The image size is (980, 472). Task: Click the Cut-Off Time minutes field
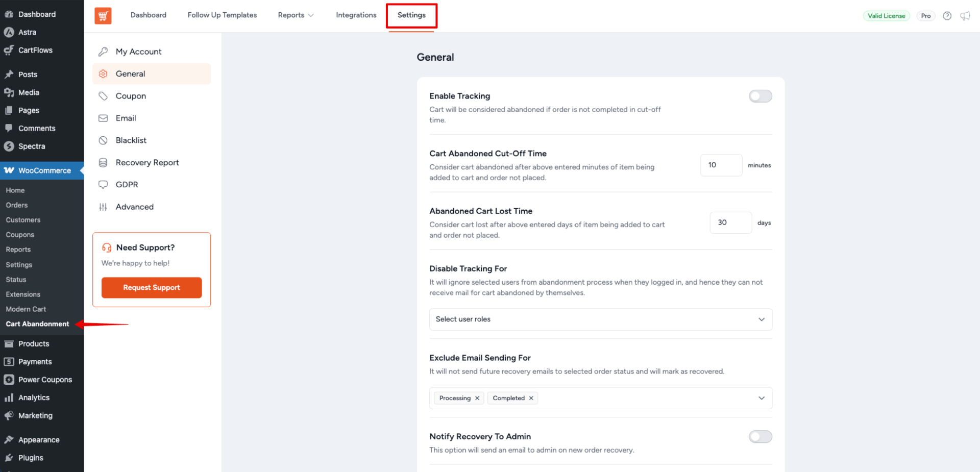[x=721, y=165]
